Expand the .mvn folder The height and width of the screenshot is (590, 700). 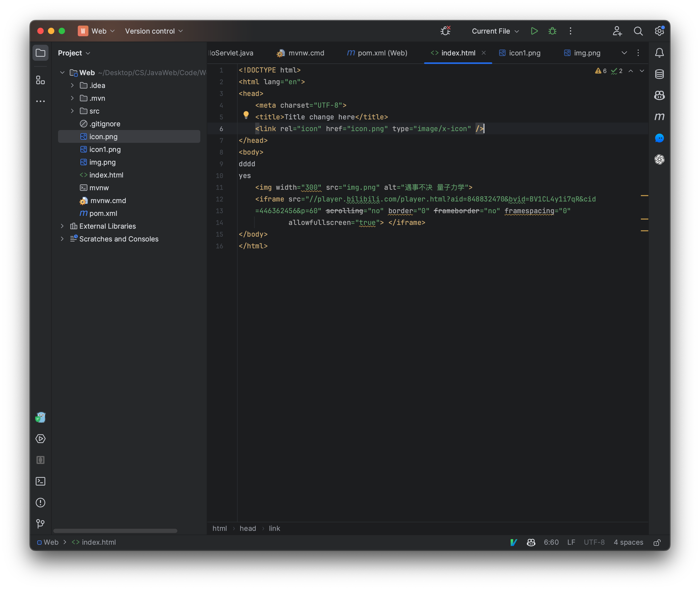click(x=72, y=98)
